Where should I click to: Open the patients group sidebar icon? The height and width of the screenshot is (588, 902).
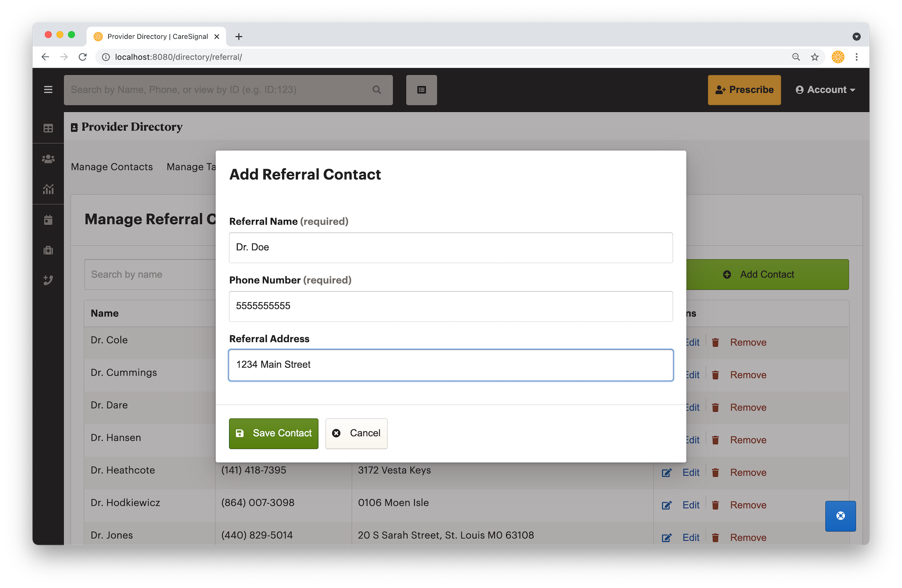[x=48, y=159]
